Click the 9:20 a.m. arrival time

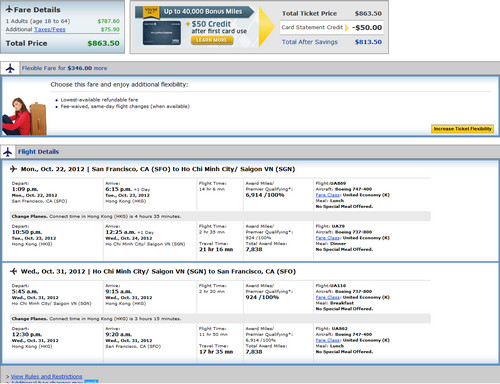(119, 334)
